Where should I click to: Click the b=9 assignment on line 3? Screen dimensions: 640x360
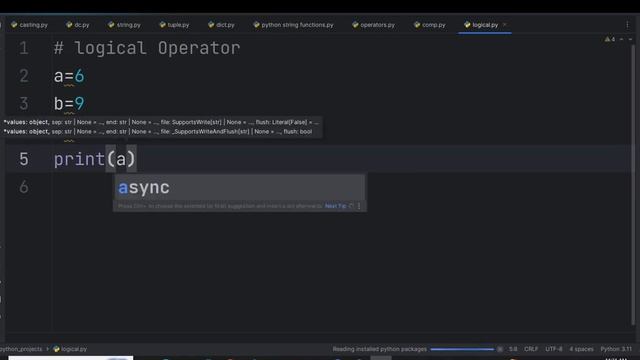click(x=69, y=104)
